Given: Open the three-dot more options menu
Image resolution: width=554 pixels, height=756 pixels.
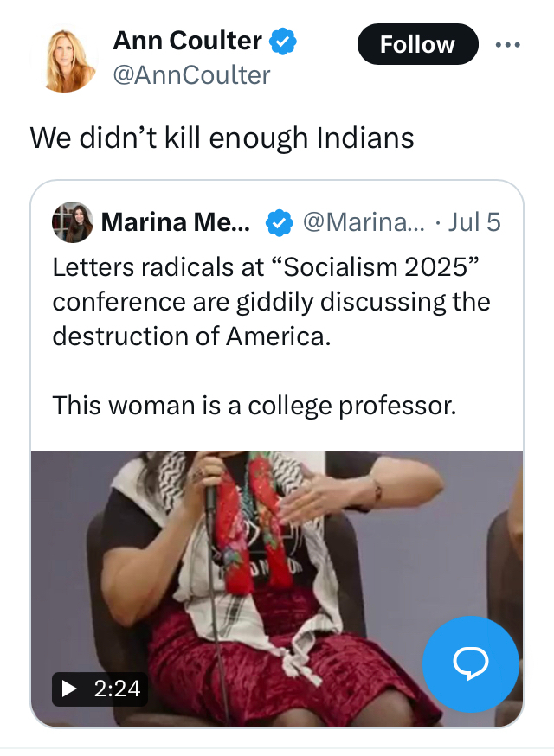Looking at the screenshot, I should (507, 44).
